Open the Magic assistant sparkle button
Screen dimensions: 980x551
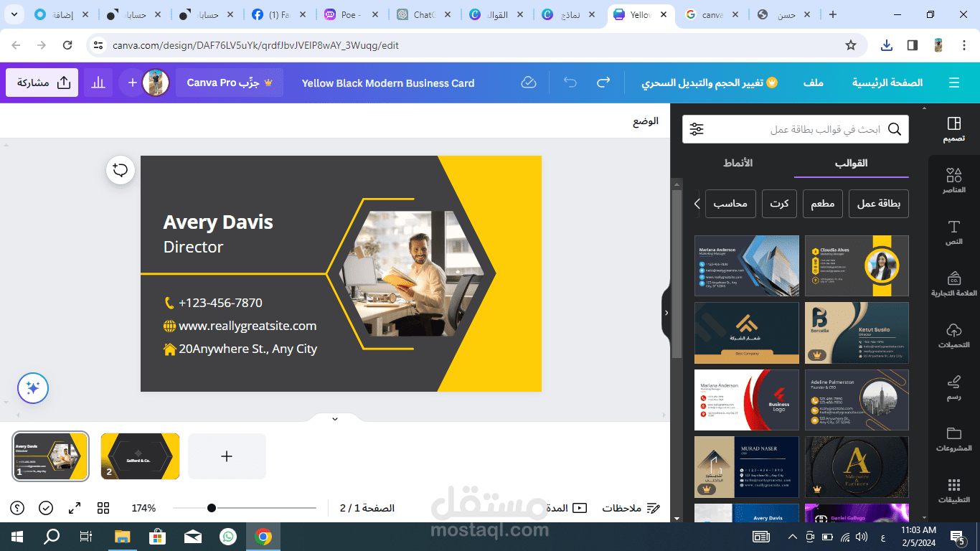point(33,388)
